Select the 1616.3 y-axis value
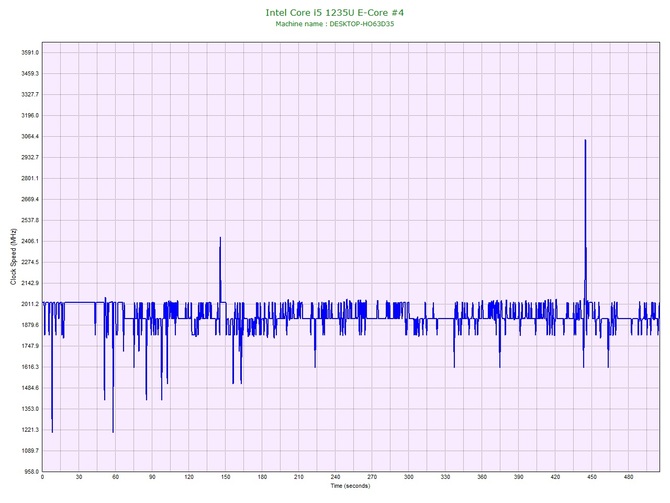 coord(30,367)
